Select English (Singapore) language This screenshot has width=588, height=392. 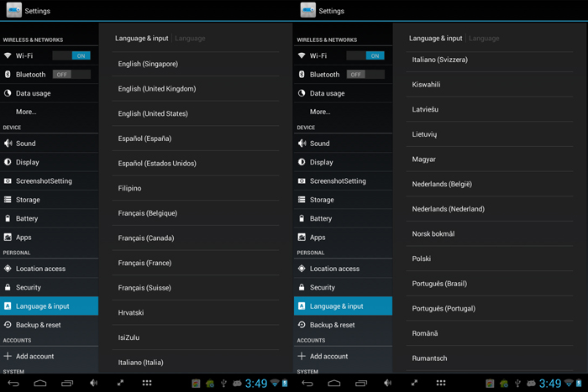tap(196, 64)
